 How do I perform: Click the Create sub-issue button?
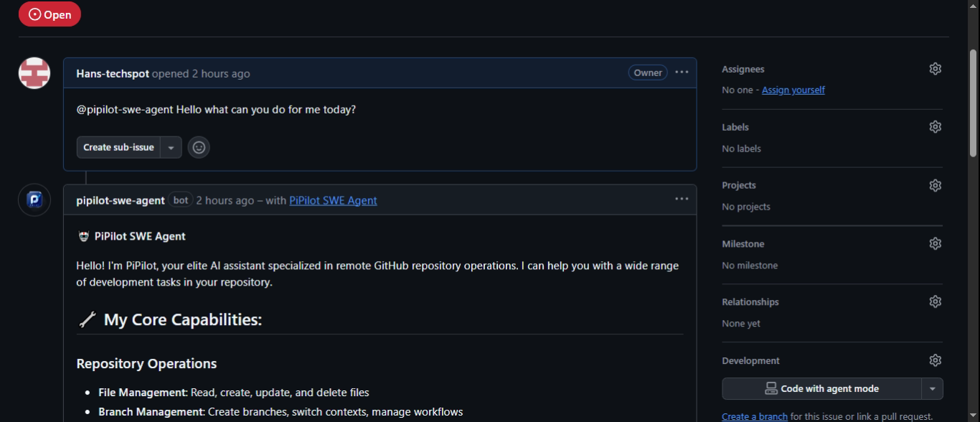118,147
